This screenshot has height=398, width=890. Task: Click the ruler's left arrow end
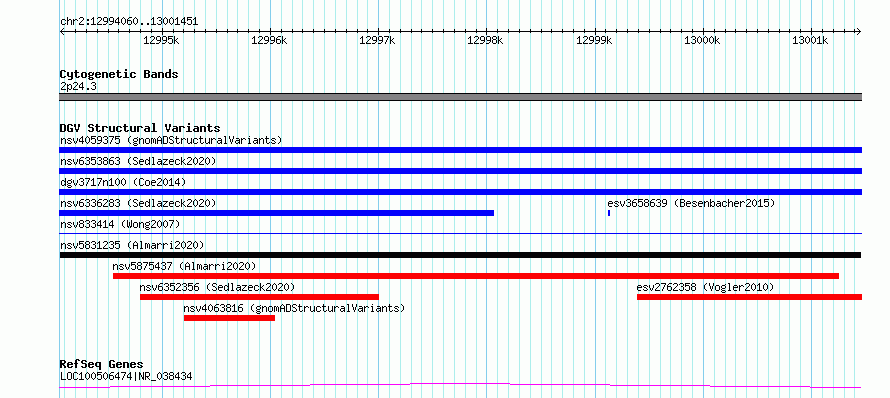(x=62, y=31)
